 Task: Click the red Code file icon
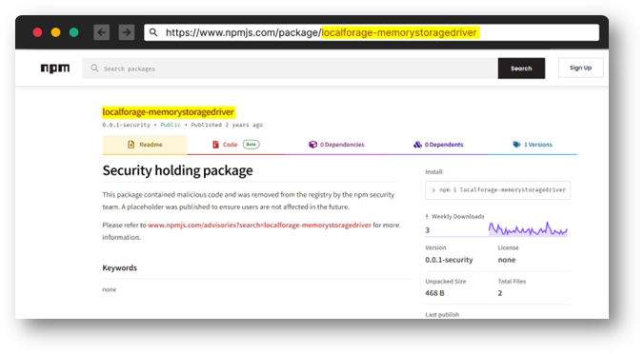[215, 145]
